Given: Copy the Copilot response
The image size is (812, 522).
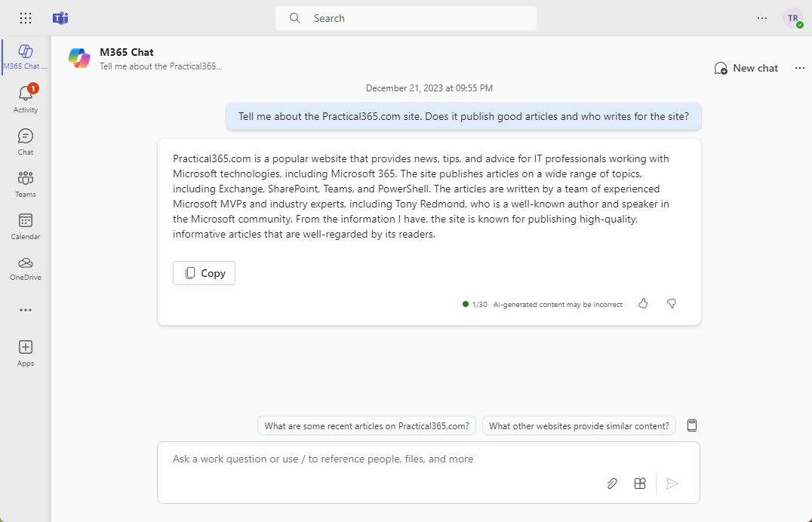Looking at the screenshot, I should (204, 272).
